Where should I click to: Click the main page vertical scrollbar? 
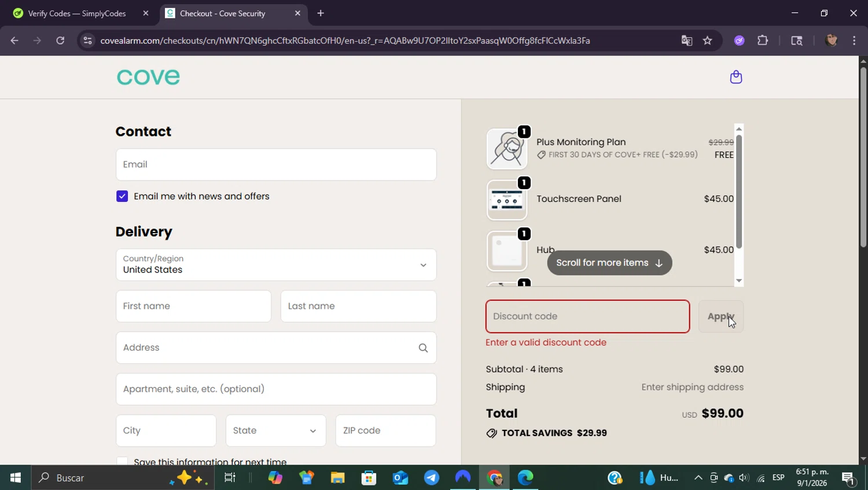863,157
